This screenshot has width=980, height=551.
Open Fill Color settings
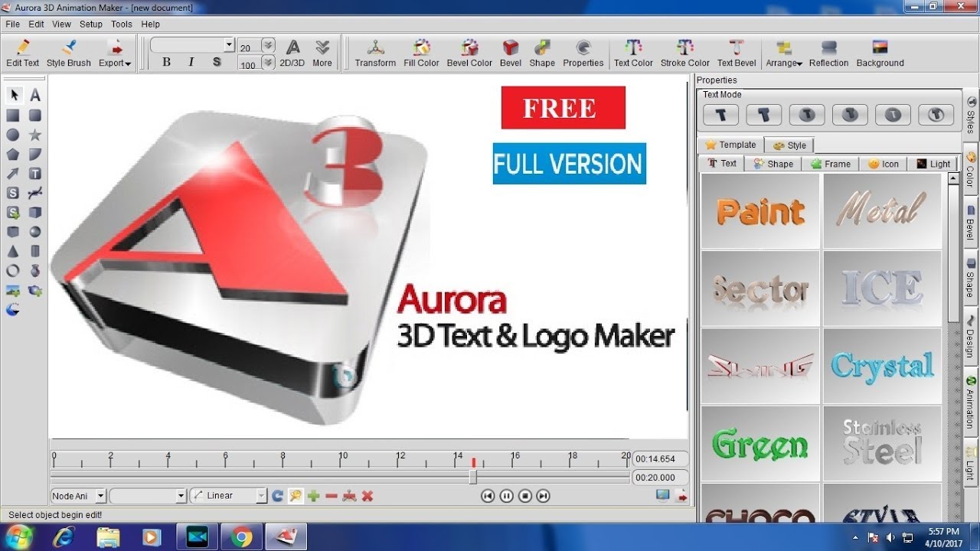click(x=422, y=54)
